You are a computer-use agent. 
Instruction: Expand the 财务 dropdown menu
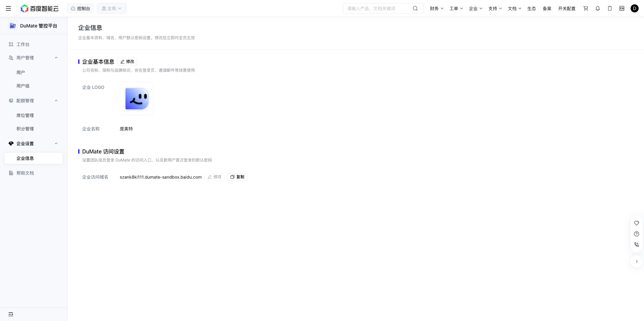[437, 8]
